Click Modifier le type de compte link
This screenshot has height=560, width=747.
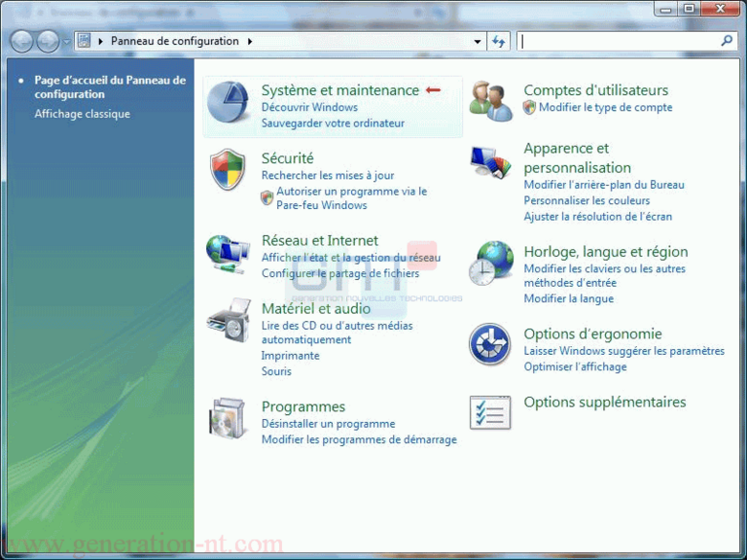click(x=606, y=107)
